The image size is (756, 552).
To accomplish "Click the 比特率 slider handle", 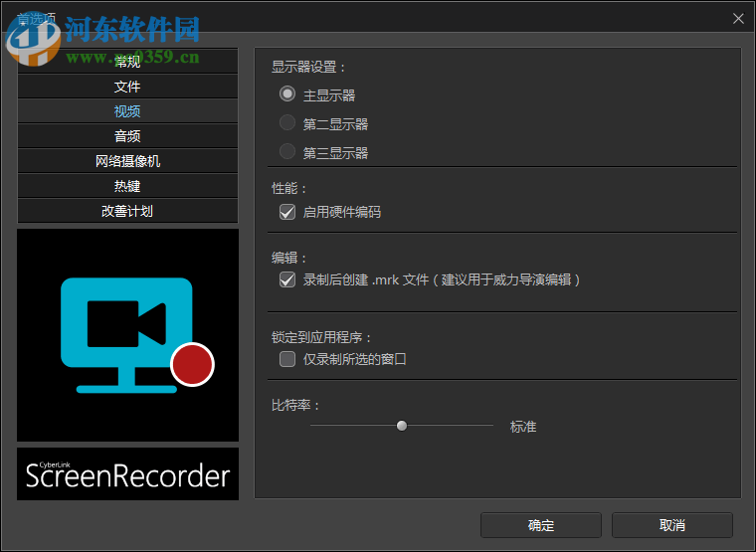I will point(402,426).
